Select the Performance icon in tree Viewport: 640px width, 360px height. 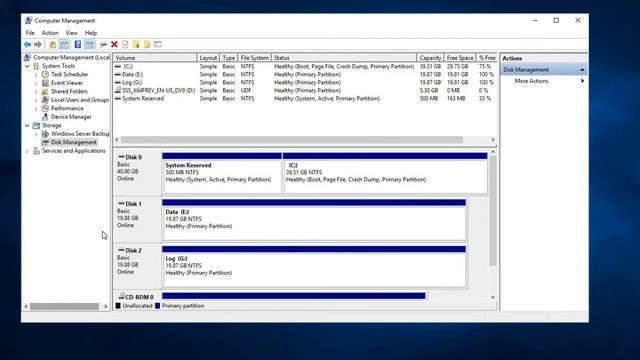coord(45,108)
